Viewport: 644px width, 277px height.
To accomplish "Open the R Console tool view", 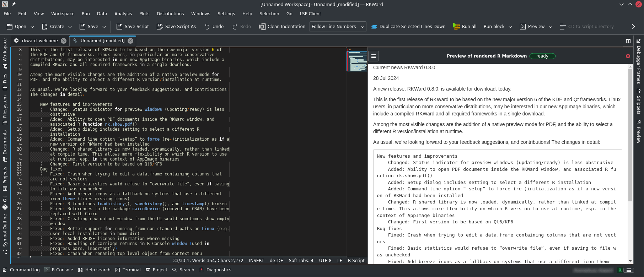I will click(59, 270).
